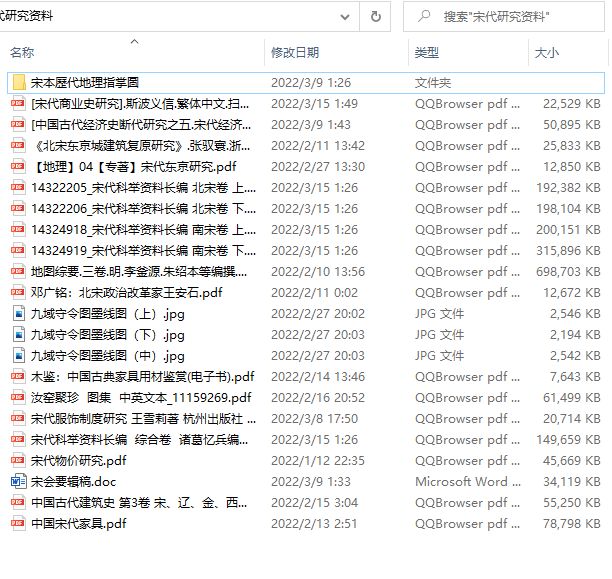This screenshot has width=612, height=579.
Task: Click PDF icon of 木鉴 中国古典家具 file
Action: click(18, 377)
